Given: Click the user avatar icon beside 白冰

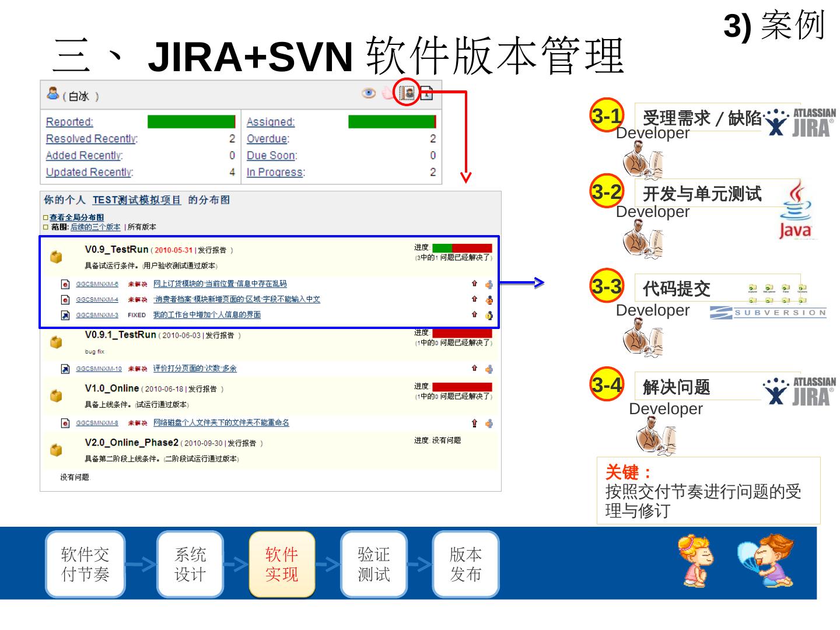Looking at the screenshot, I should coord(53,93).
